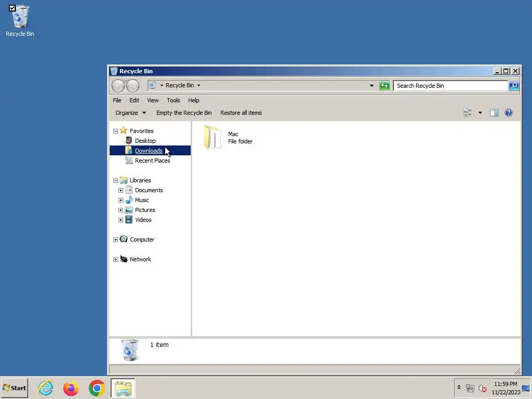This screenshot has width=532, height=399.
Task: Click the Downloads folder icon
Action: click(x=129, y=150)
